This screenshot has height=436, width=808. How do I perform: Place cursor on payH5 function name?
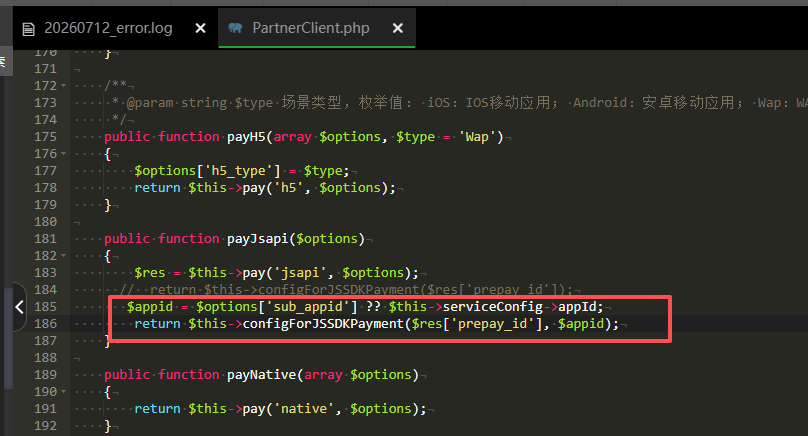[246, 137]
